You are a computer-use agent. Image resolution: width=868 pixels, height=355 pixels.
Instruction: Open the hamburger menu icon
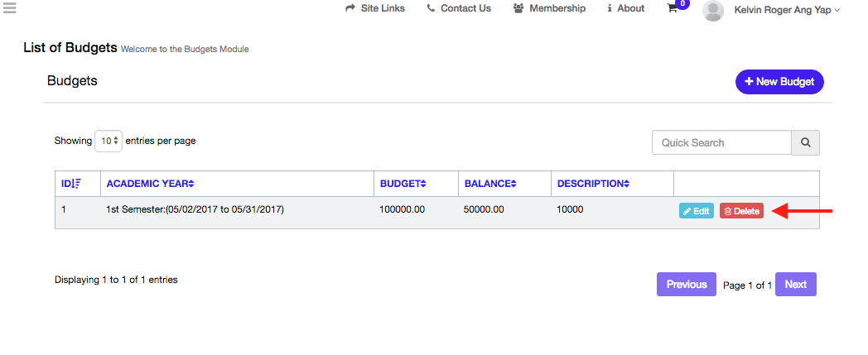10,8
